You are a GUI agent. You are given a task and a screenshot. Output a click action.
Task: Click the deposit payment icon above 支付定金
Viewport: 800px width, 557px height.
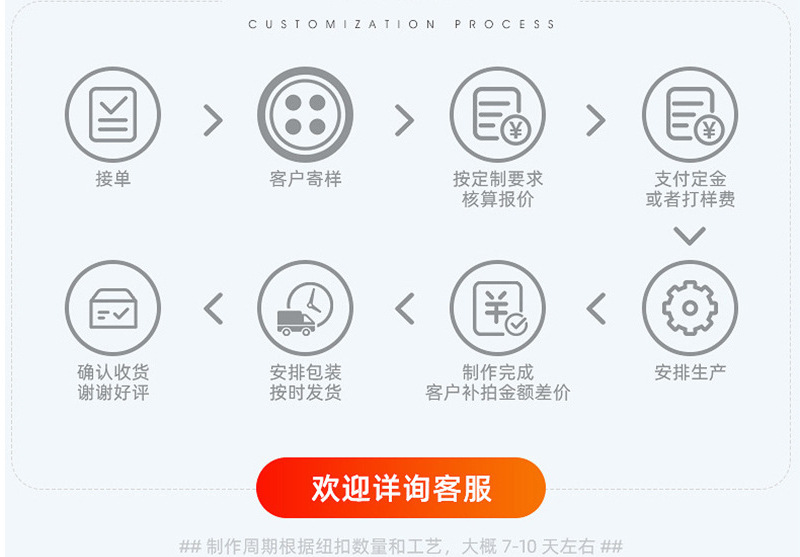coord(690,115)
